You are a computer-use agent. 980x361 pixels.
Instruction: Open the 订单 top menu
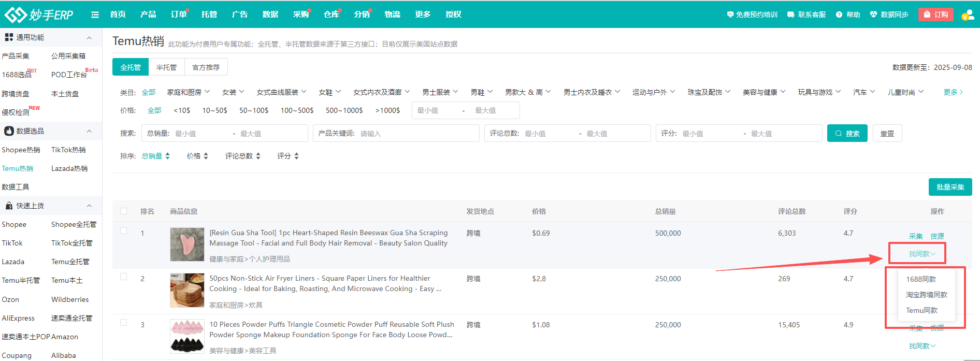[x=179, y=15]
